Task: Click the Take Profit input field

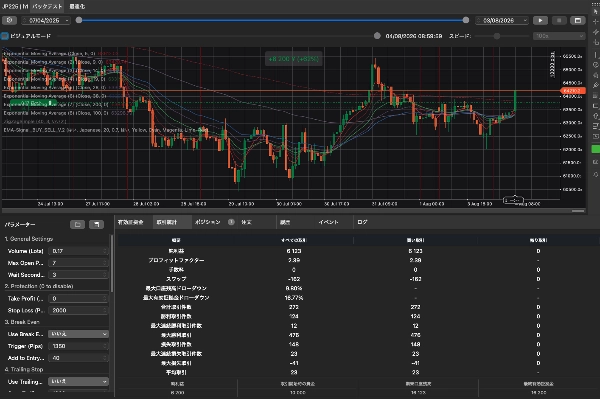Action: [78, 298]
